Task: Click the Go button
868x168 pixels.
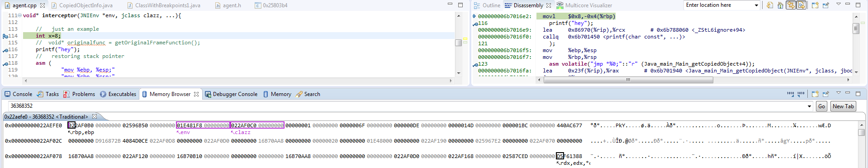Action: point(822,106)
